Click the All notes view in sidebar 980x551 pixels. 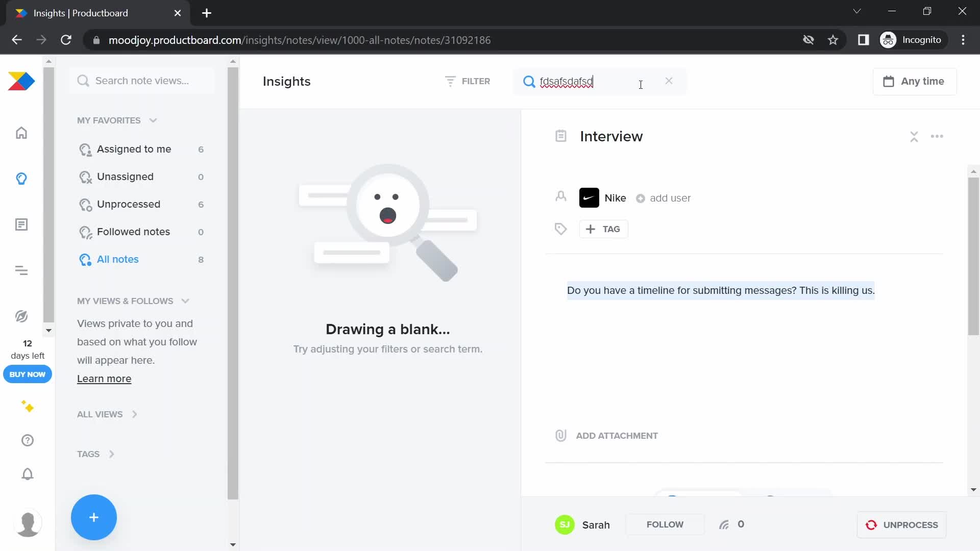tap(118, 259)
